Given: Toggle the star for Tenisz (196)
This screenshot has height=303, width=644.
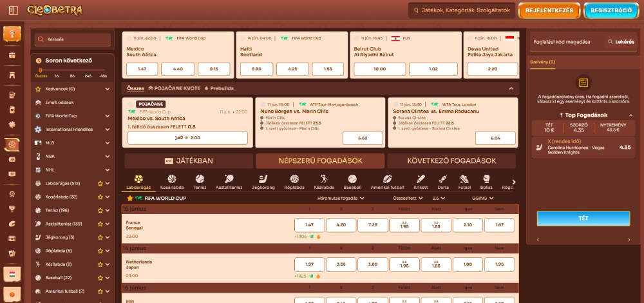Looking at the screenshot, I should [100, 211].
